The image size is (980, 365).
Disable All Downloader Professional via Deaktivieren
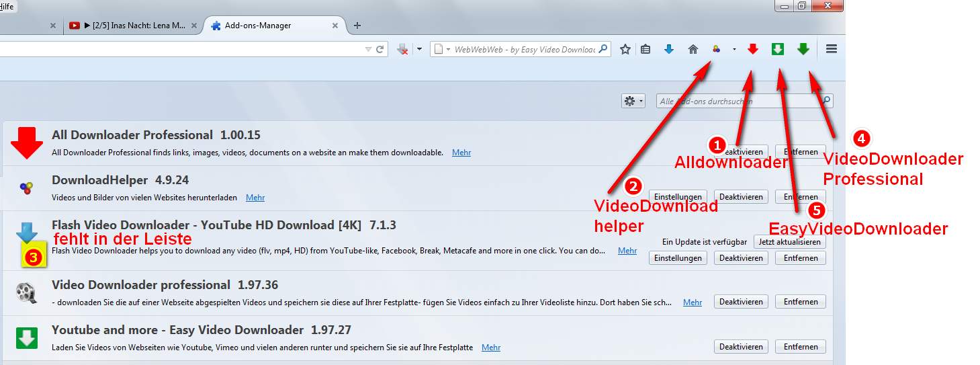pyautogui.click(x=741, y=152)
